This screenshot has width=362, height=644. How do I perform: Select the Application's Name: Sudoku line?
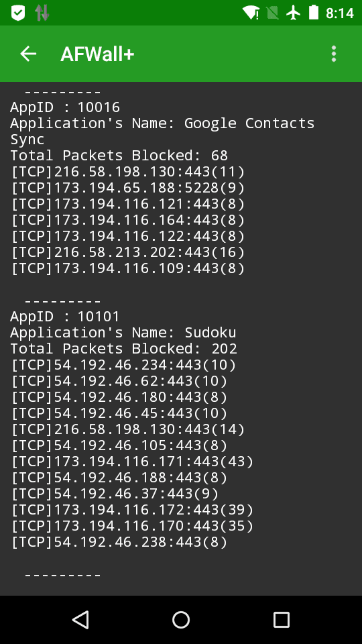(x=123, y=333)
